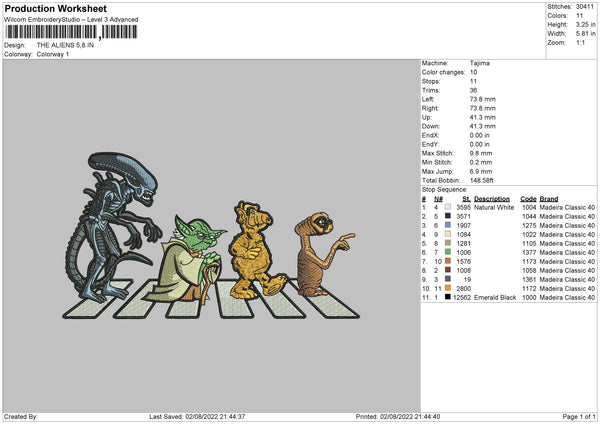This screenshot has height=424, width=600.
Task: Click the Zoom value "1:1"
Action: pyautogui.click(x=580, y=42)
